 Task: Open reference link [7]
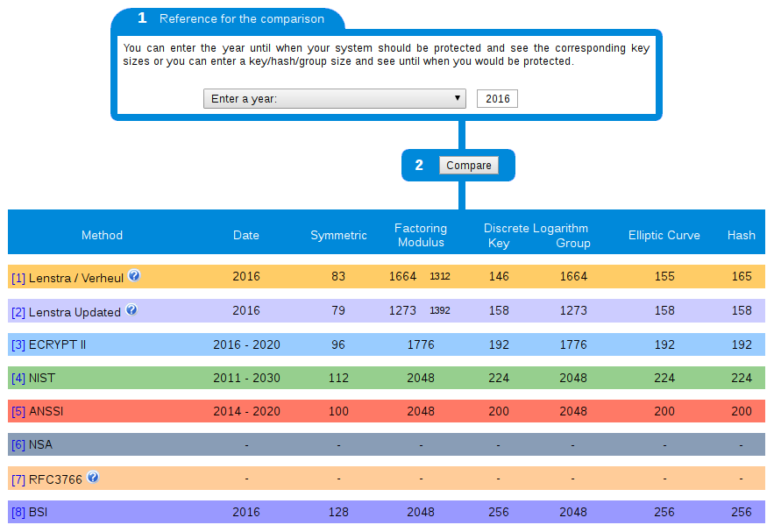tap(18, 479)
